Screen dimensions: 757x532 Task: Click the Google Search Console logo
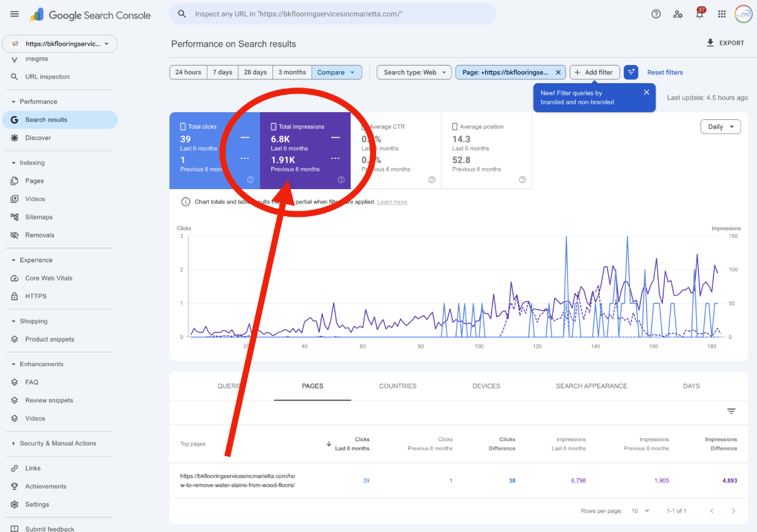[90, 14]
